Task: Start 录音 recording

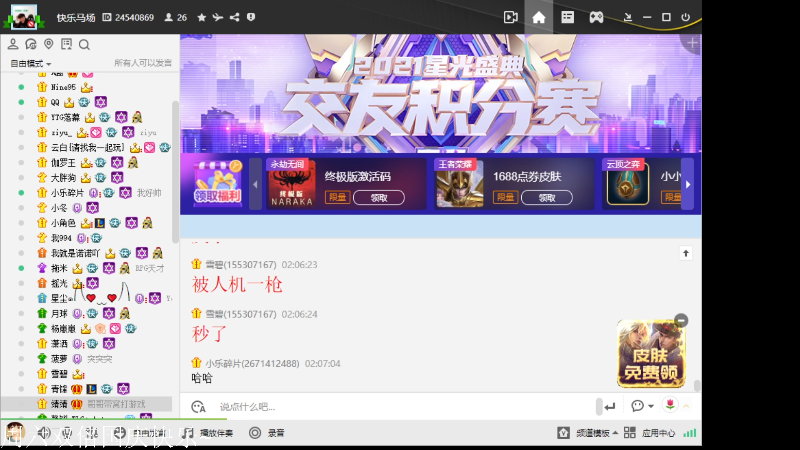Action: [267, 433]
